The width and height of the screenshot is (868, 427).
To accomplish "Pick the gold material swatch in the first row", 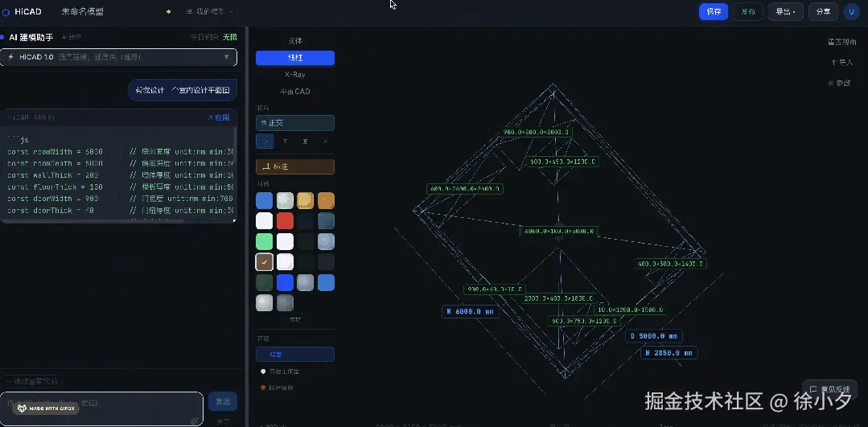I will (x=305, y=201).
